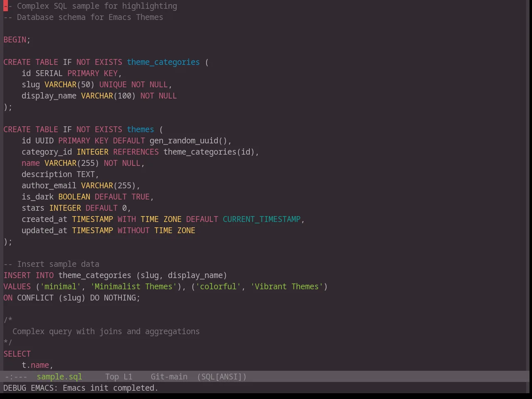Click the gen_random_uuid() function call
The image size is (532, 399).
(188, 140)
